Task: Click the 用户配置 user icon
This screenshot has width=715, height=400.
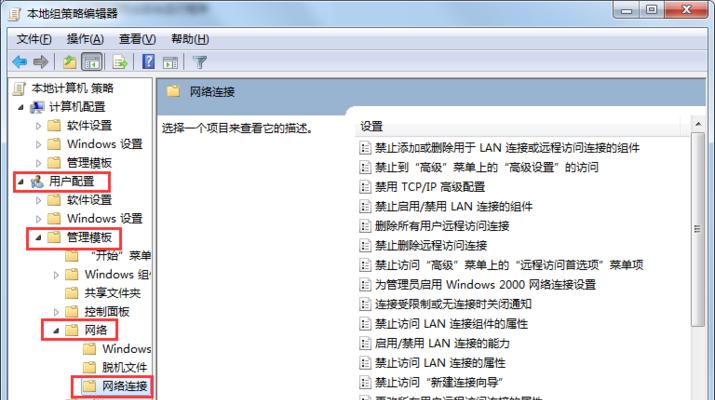Action: pos(37,182)
